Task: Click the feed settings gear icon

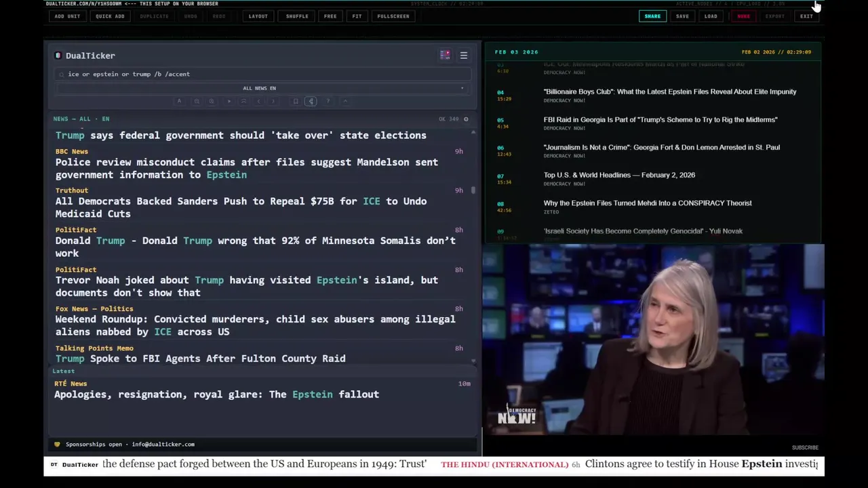Action: click(465, 119)
